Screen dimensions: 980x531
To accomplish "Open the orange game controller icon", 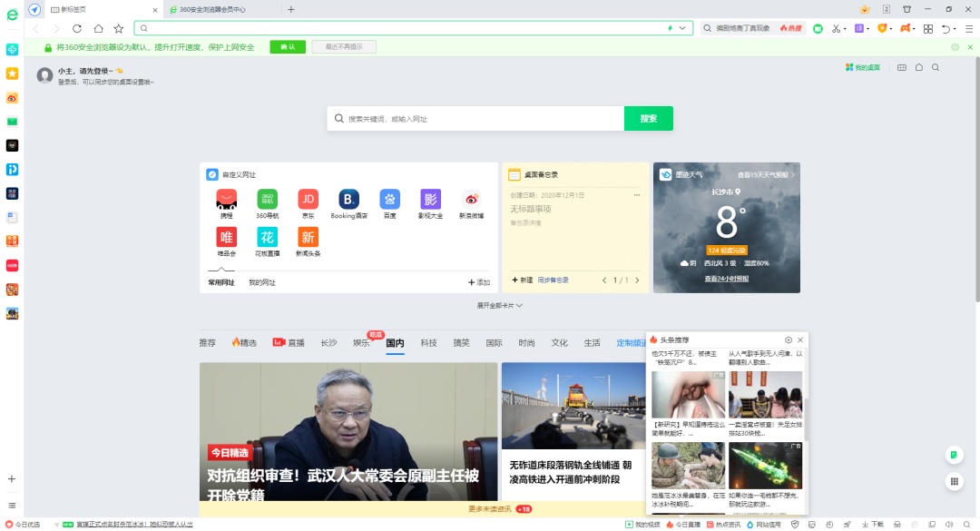I will click(905, 28).
